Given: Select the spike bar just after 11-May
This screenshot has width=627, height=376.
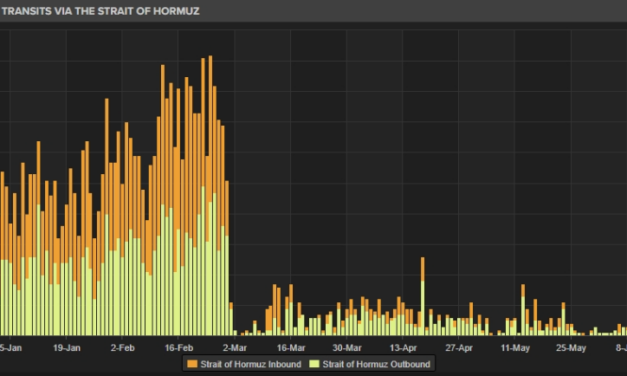Looking at the screenshot, I should (x=523, y=310).
